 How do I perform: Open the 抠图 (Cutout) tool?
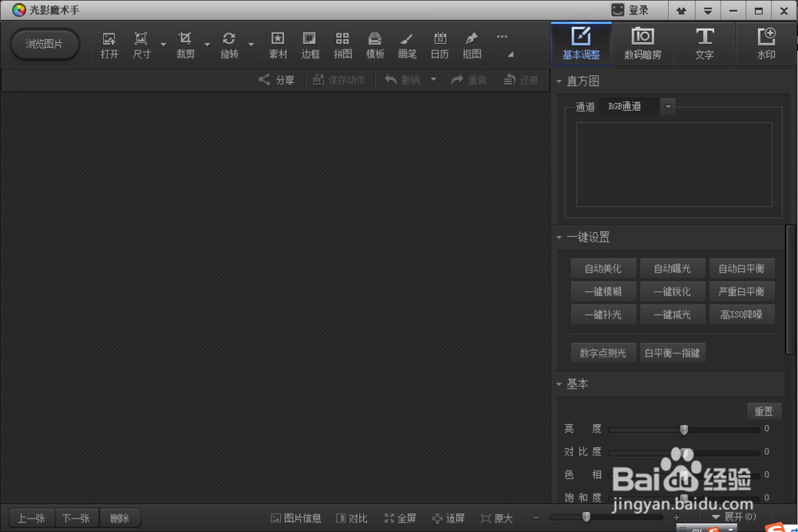tap(471, 44)
